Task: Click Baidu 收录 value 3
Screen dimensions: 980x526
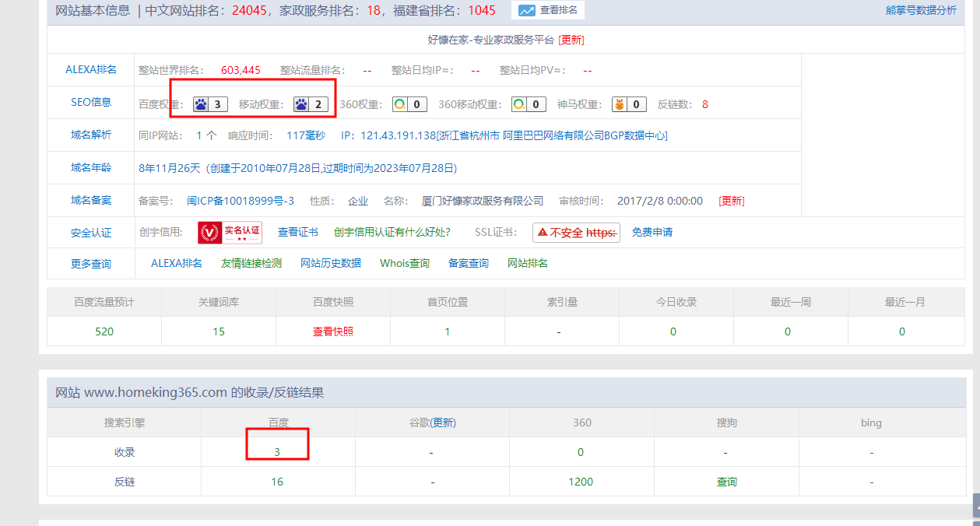Action: 277,452
